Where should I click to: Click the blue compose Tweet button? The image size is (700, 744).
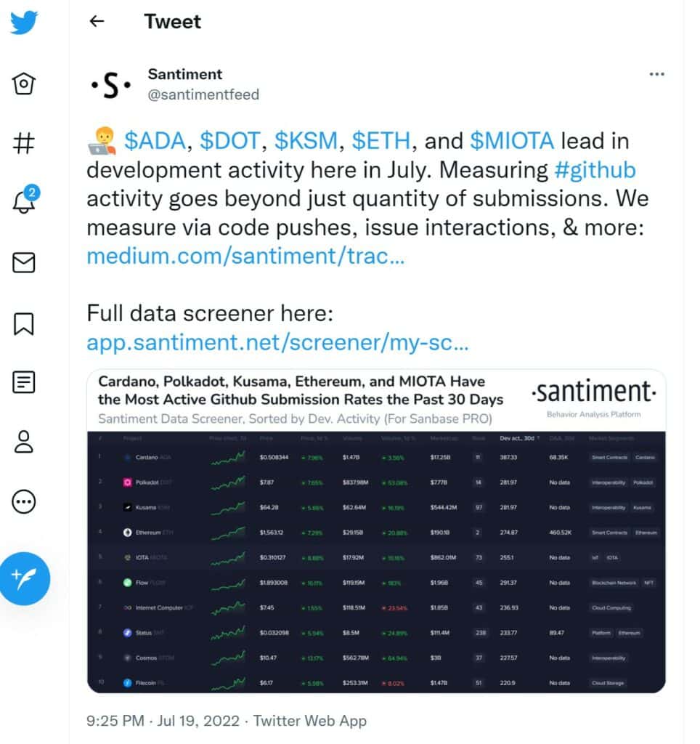[x=25, y=578]
